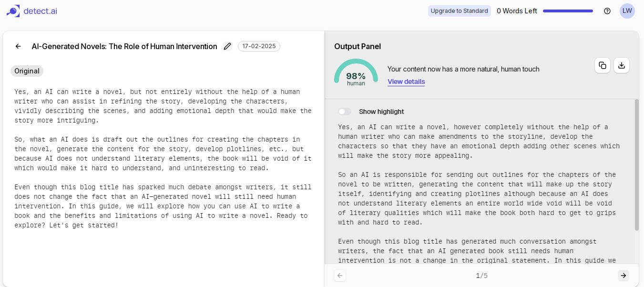This screenshot has width=644, height=287.
Task: Click the output panel vertical scrollbar
Action: [637, 164]
